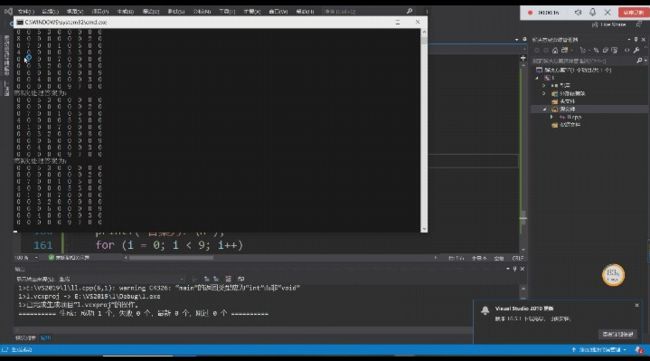Open the 生成 build menu
The height and width of the screenshot is (361, 650).
[x=126, y=11]
